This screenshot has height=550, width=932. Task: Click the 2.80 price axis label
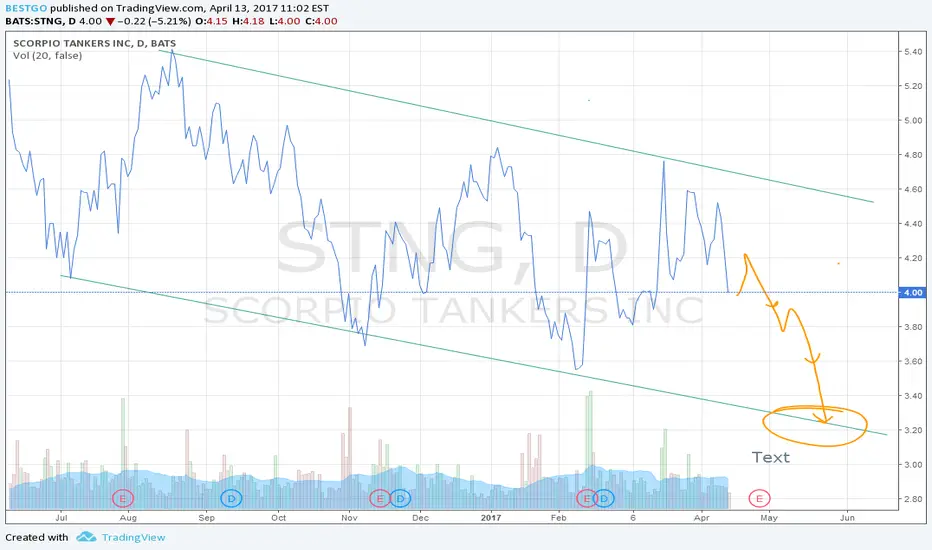(914, 499)
